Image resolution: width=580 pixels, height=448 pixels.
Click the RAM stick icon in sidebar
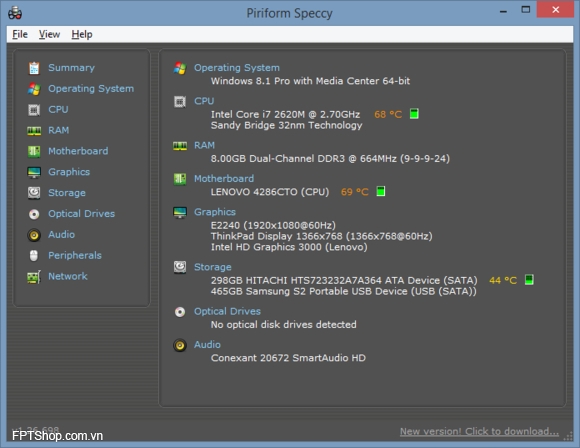pyautogui.click(x=34, y=131)
